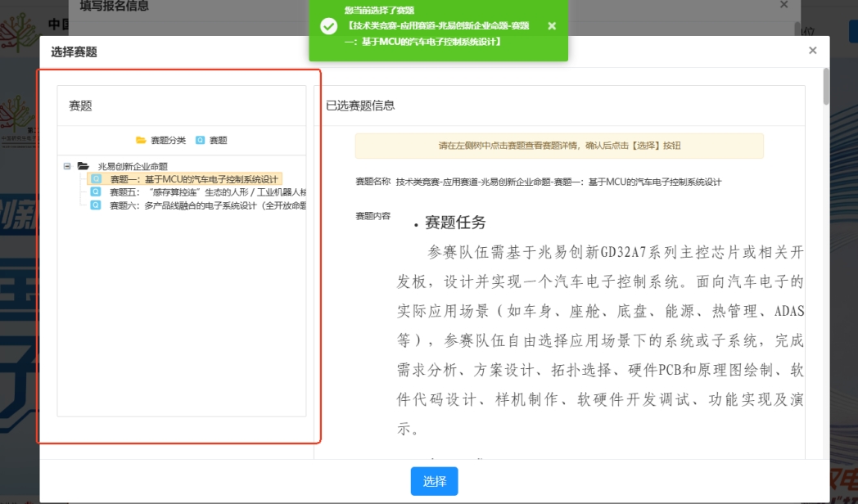Click the 兆易创新企业命题 category label
Screen dimensions: 858x504
133,166
